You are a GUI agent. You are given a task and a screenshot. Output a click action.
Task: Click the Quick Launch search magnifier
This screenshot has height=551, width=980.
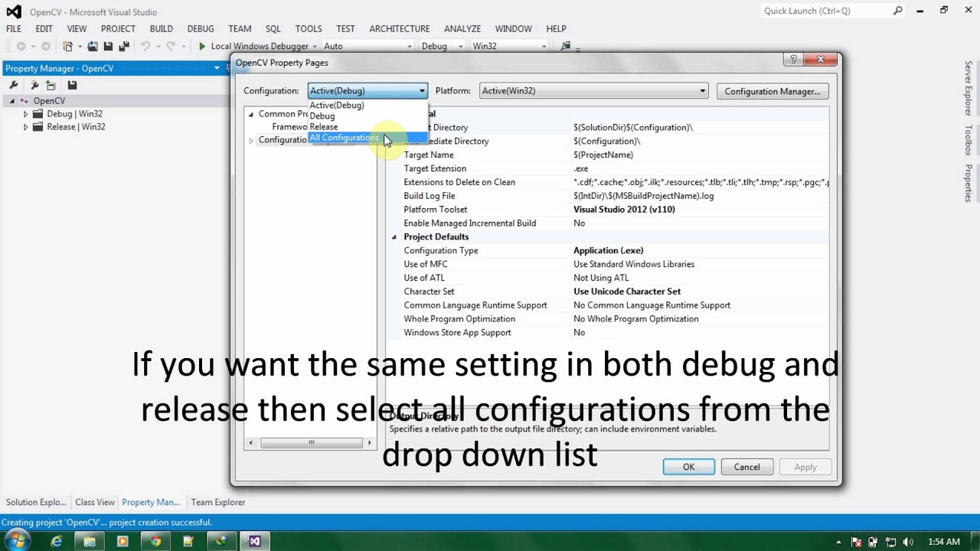[897, 11]
